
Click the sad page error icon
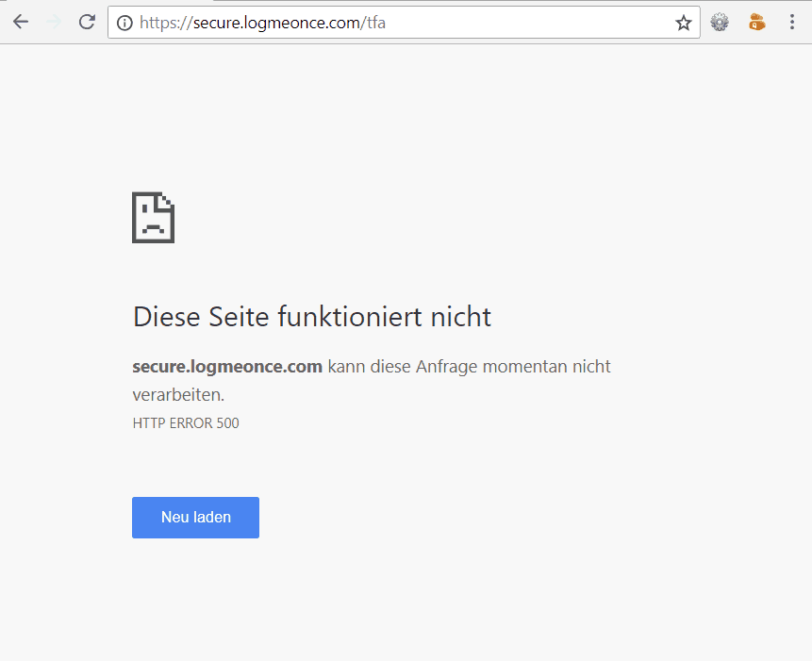tap(154, 218)
